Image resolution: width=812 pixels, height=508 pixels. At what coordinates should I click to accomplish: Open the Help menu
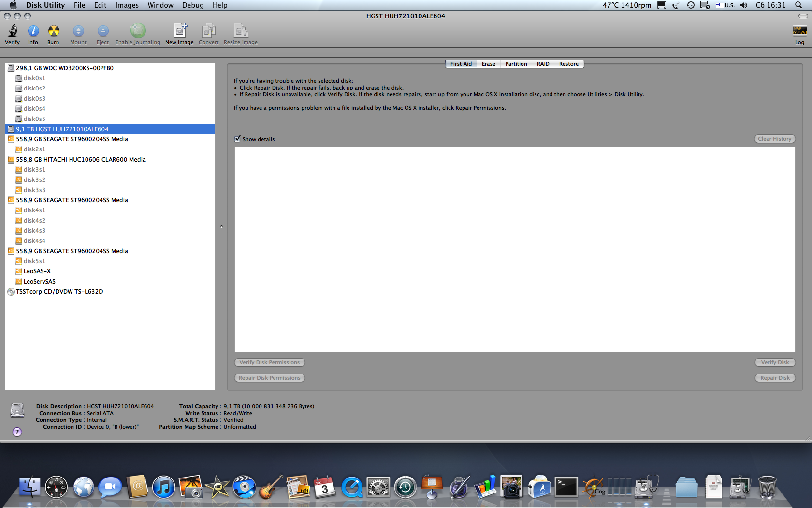220,5
